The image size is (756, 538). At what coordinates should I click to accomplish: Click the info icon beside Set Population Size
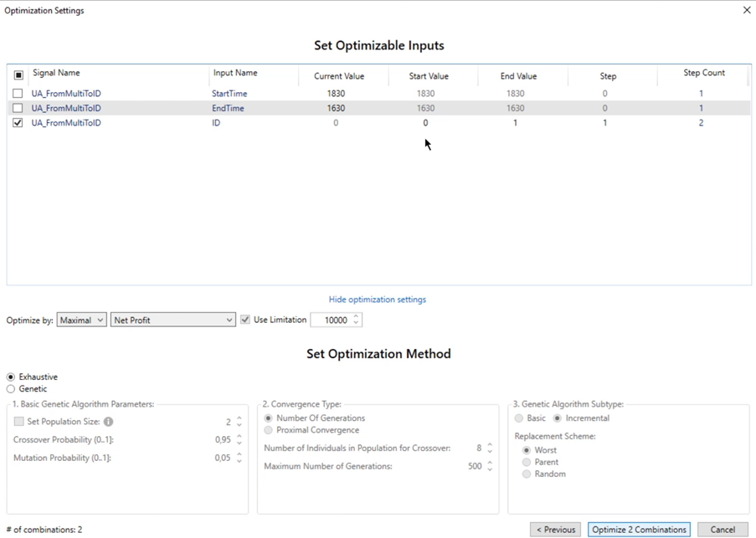click(x=109, y=422)
